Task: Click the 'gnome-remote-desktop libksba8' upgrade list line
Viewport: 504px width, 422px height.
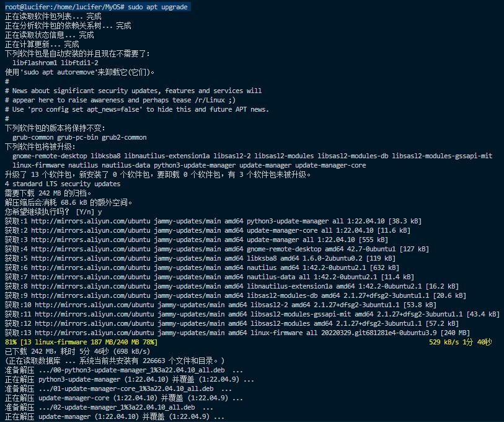Action: (x=252, y=156)
